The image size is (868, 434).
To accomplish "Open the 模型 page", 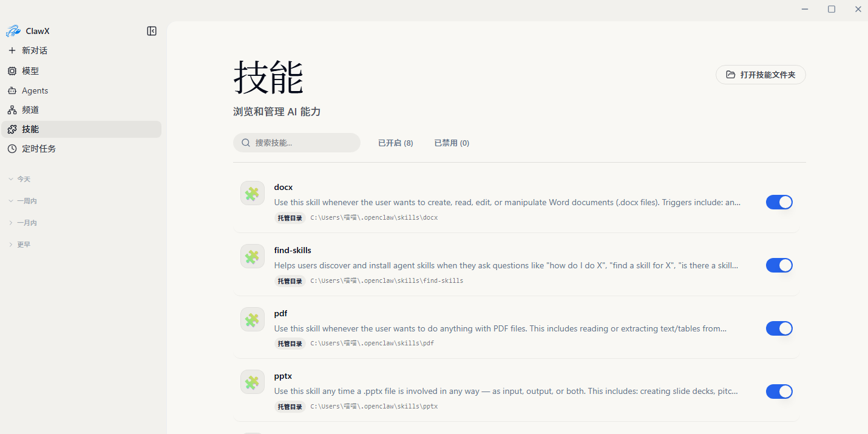I will 81,71.
